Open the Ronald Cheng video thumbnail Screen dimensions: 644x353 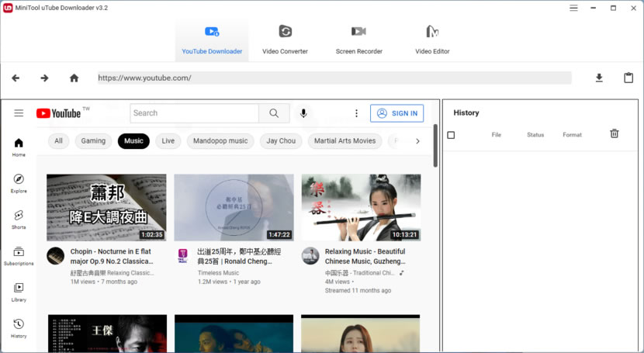[x=234, y=207]
